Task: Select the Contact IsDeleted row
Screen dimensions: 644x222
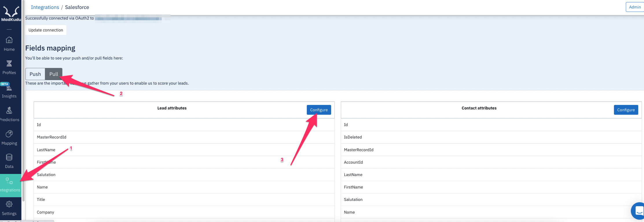Action: pos(491,137)
